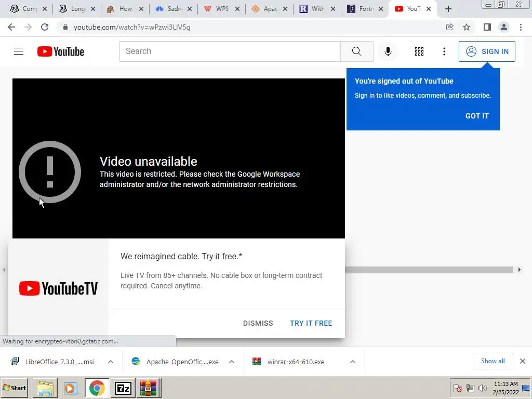This screenshot has height=399, width=532.
Task: Close the 'Comp' tab
Action: pyautogui.click(x=45, y=9)
